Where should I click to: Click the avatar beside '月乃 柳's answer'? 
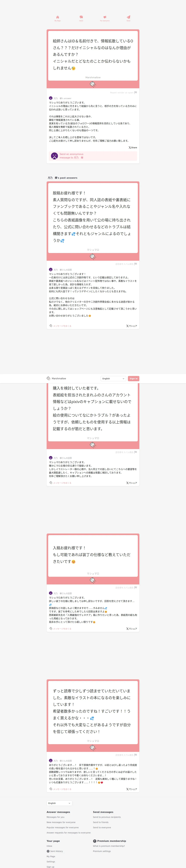pos(51,98)
